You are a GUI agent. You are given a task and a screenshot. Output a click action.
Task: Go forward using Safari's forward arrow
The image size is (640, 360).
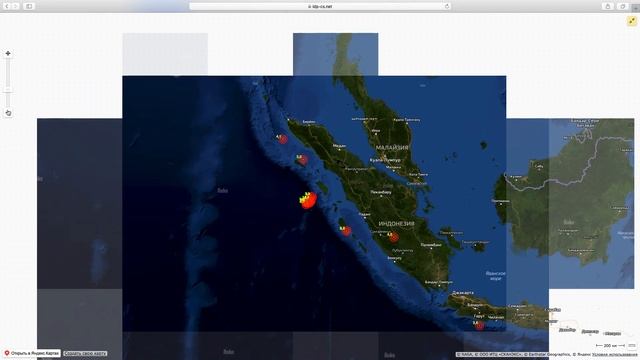16,6
